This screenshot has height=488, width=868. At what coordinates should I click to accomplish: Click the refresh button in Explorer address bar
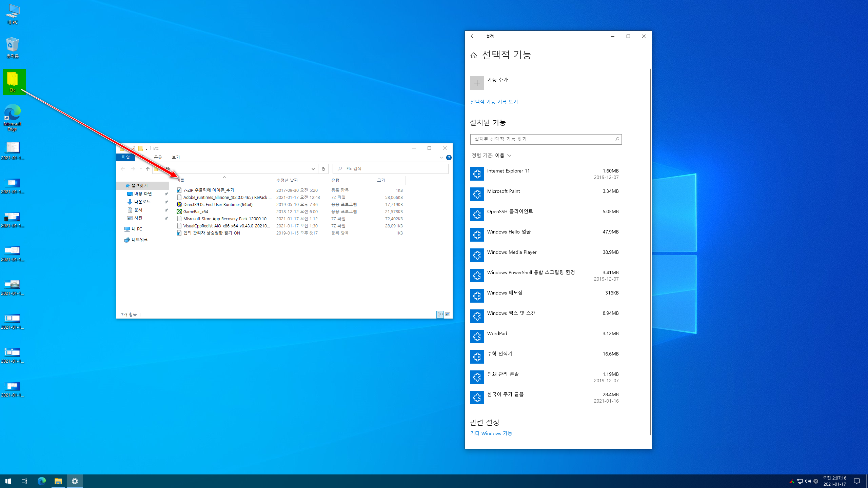(323, 169)
